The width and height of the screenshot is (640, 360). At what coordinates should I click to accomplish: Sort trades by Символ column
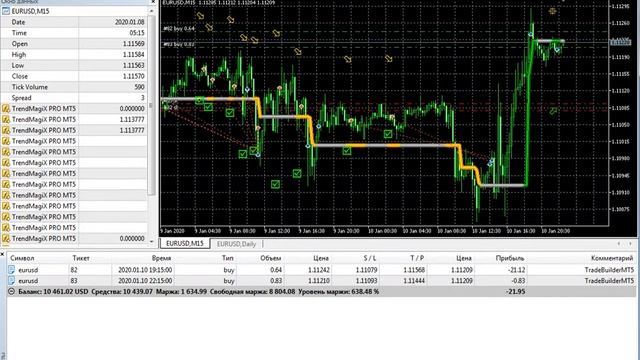click(x=22, y=258)
